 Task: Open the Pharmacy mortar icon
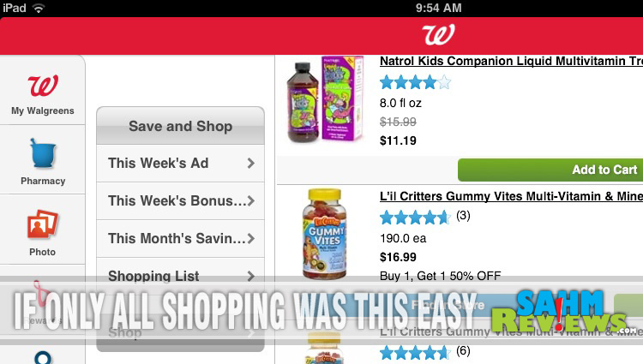pos(43,153)
